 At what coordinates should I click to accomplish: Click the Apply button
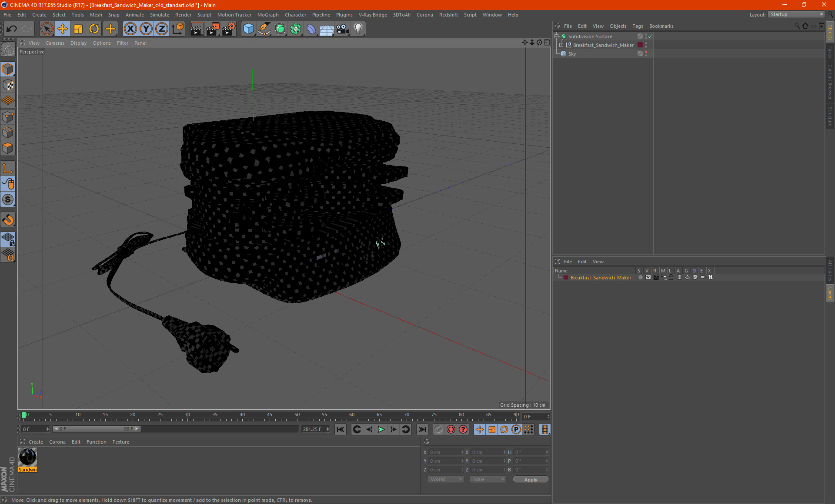pyautogui.click(x=531, y=479)
